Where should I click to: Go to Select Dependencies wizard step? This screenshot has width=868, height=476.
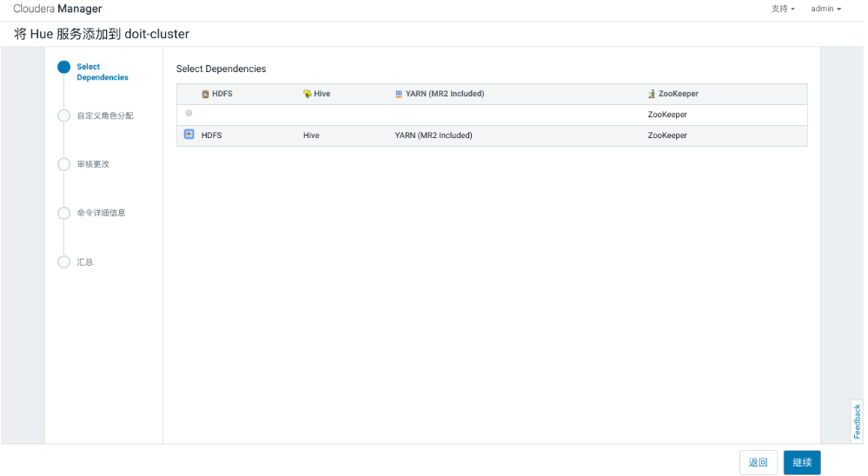tap(103, 72)
